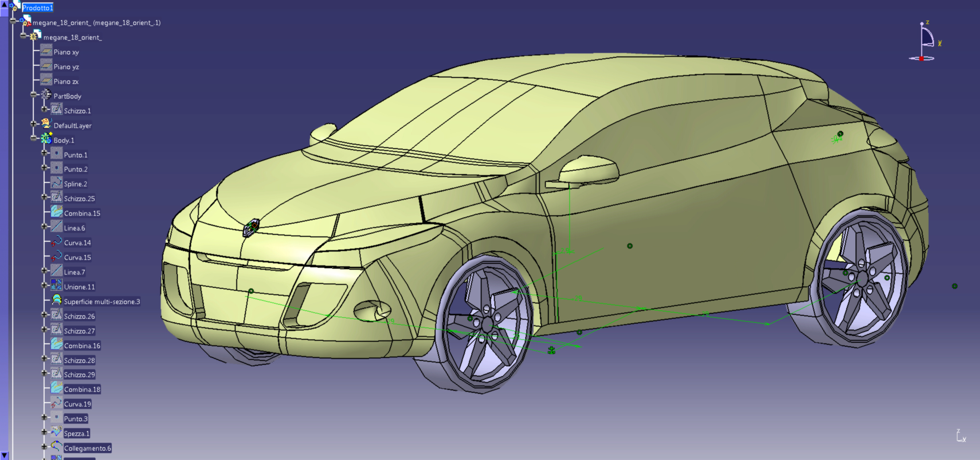This screenshot has height=460, width=980.
Task: Select the 'Punto.2' label
Action: click(x=76, y=169)
